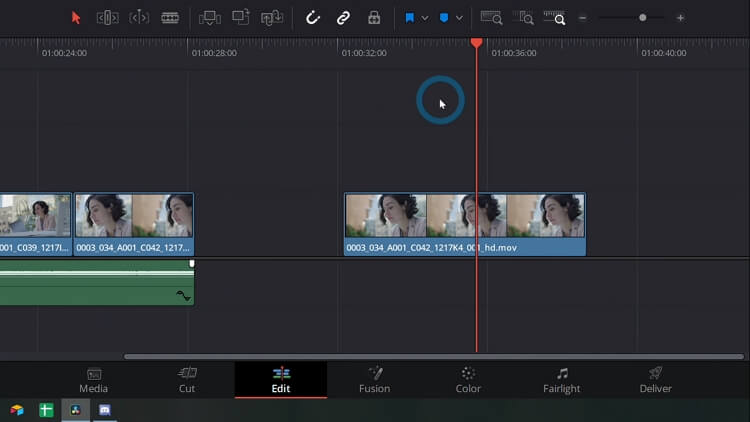This screenshot has width=750, height=422.
Task: Select the C039 video clip
Action: tap(35, 224)
